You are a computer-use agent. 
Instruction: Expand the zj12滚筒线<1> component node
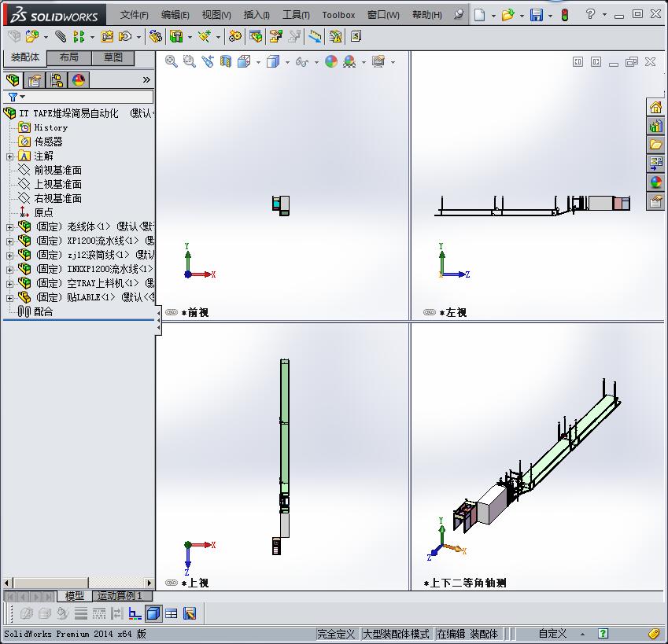[x=9, y=256]
